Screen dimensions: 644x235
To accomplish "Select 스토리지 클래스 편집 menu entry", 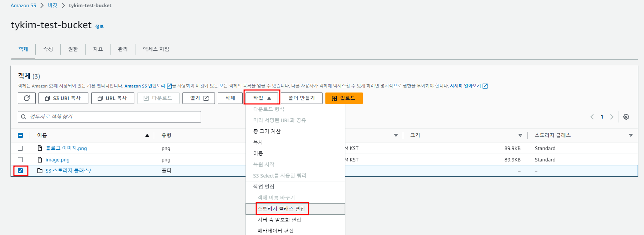I will [295, 209].
